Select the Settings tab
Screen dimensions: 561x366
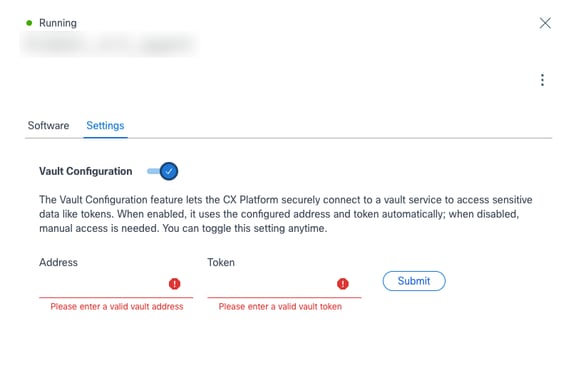tap(105, 126)
